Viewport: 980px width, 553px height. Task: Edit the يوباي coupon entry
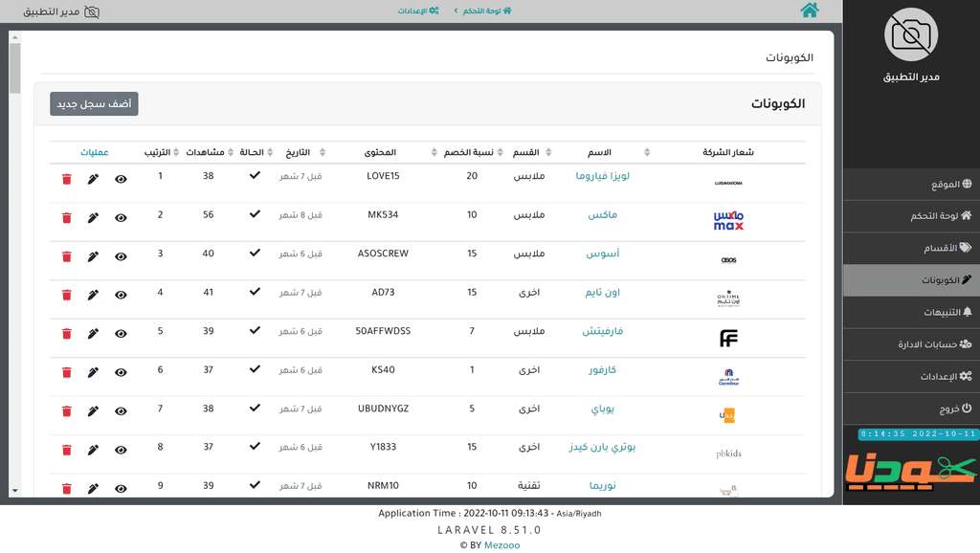93,411
